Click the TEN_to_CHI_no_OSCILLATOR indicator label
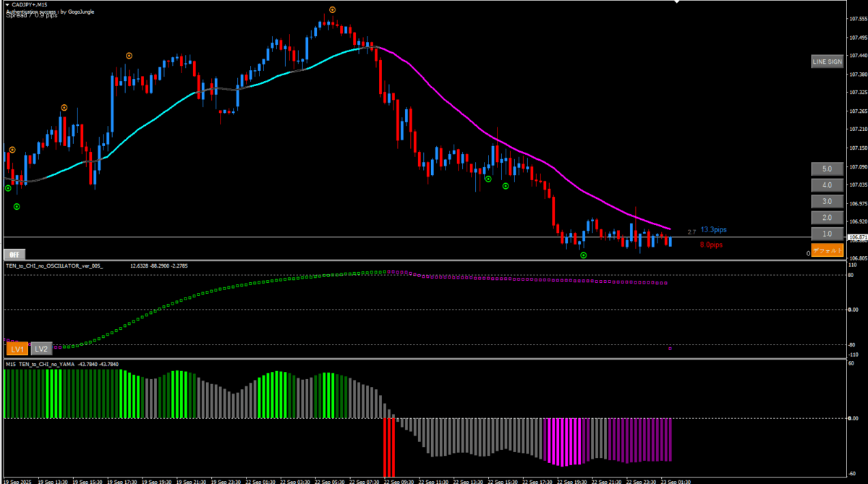The width and height of the screenshot is (868, 484). [54, 266]
